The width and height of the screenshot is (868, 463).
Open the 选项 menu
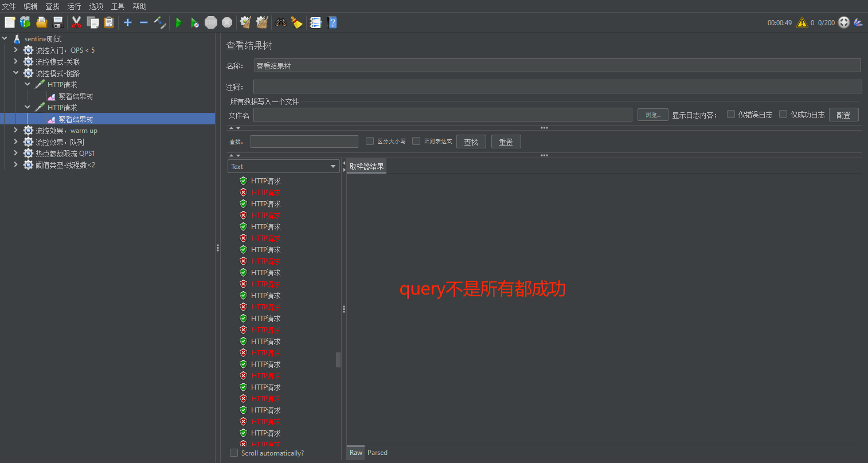tap(96, 6)
